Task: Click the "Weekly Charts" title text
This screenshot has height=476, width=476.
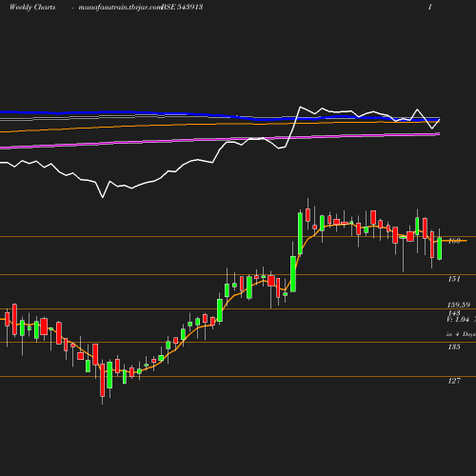Action: tap(32, 7)
